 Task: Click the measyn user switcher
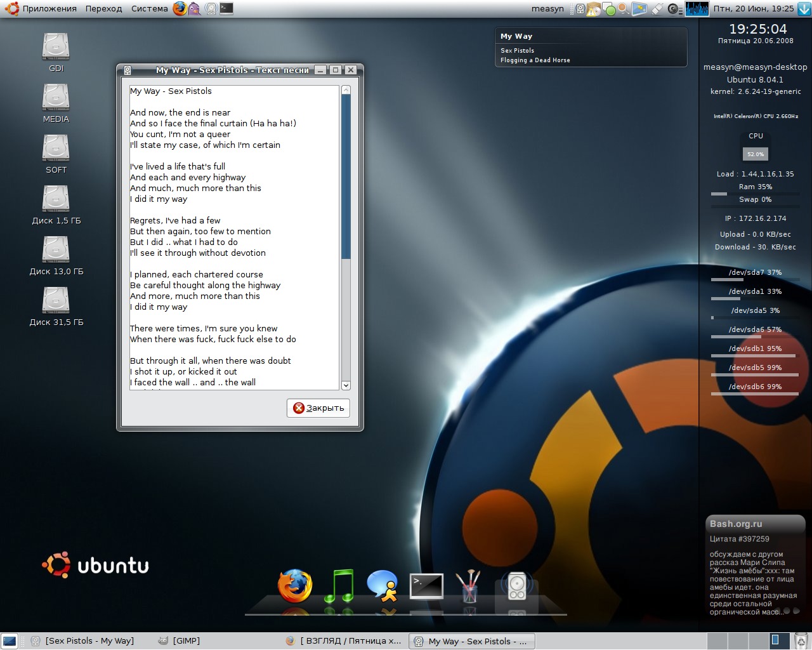click(x=547, y=8)
